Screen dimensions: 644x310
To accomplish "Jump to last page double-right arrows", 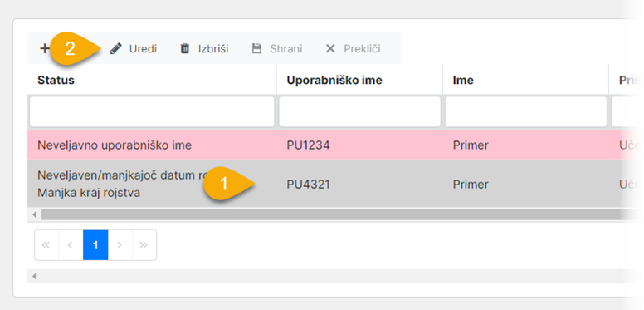I will 144,245.
